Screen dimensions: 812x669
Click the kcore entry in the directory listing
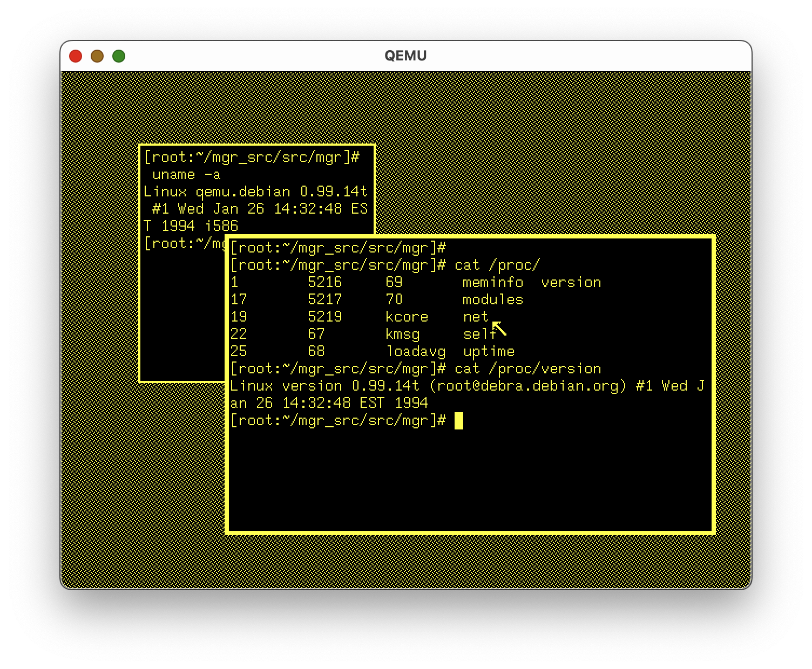coord(407,317)
